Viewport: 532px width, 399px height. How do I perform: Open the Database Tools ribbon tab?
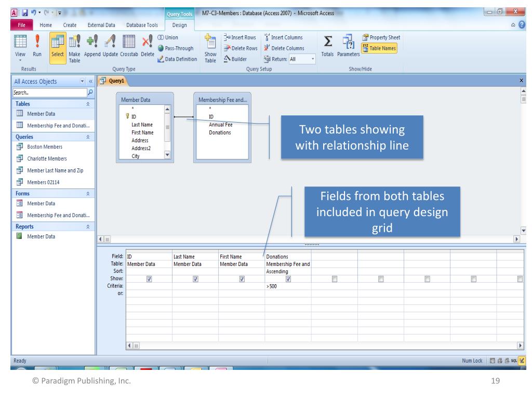tap(142, 25)
